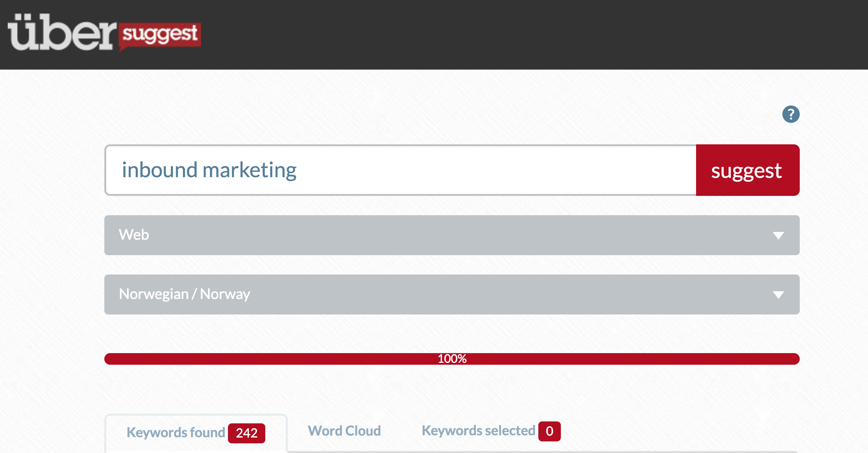Click the empty dark header bar area
The image size is (868, 453).
(x=505, y=34)
